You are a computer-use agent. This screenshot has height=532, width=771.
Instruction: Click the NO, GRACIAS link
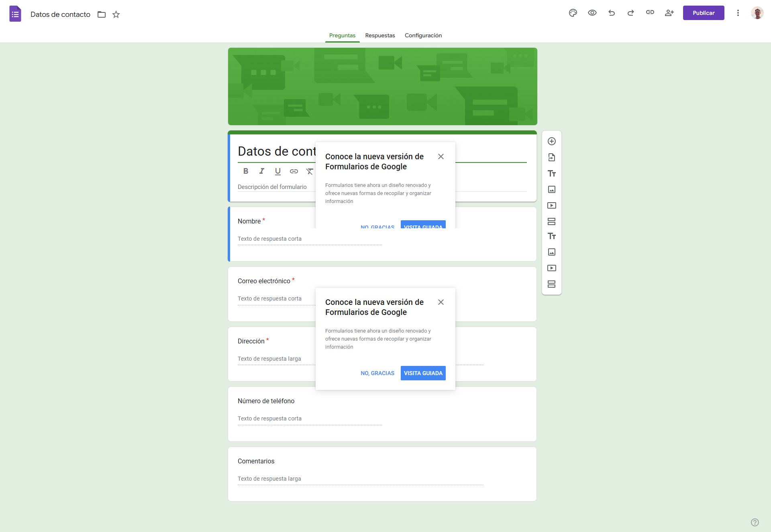pyautogui.click(x=377, y=373)
